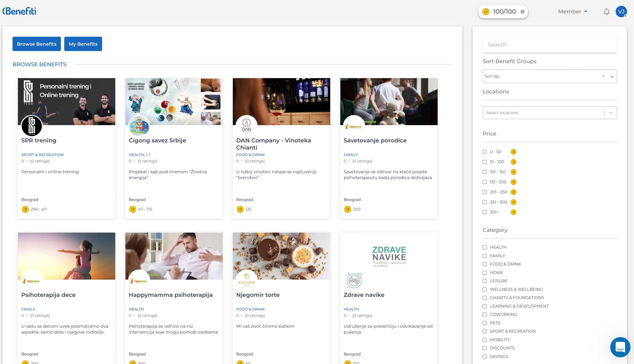Tick the SPORT & RECREATION checkbox
This screenshot has height=364, width=634.
pos(485,331)
